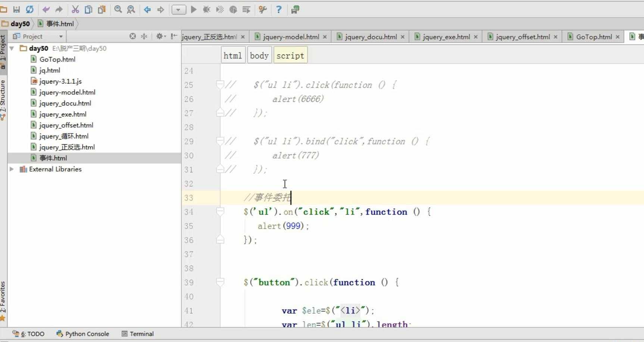Viewport: 644px width, 342px height.
Task: Place cursor on alert(999) at line 35
Action: pyautogui.click(x=283, y=226)
